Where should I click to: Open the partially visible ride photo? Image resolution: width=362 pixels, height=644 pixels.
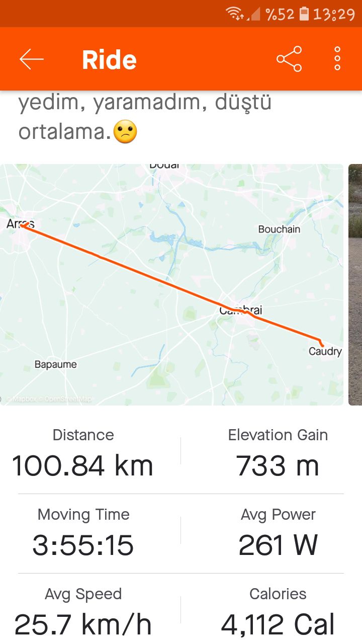click(x=355, y=284)
